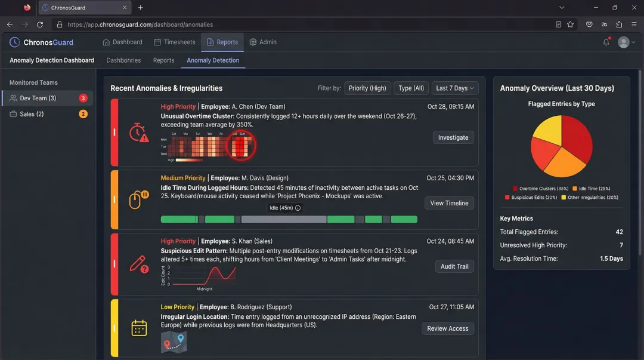The height and width of the screenshot is (360, 644).
Task: Click the alarm clock overtime anomaly icon
Action: (x=136, y=132)
